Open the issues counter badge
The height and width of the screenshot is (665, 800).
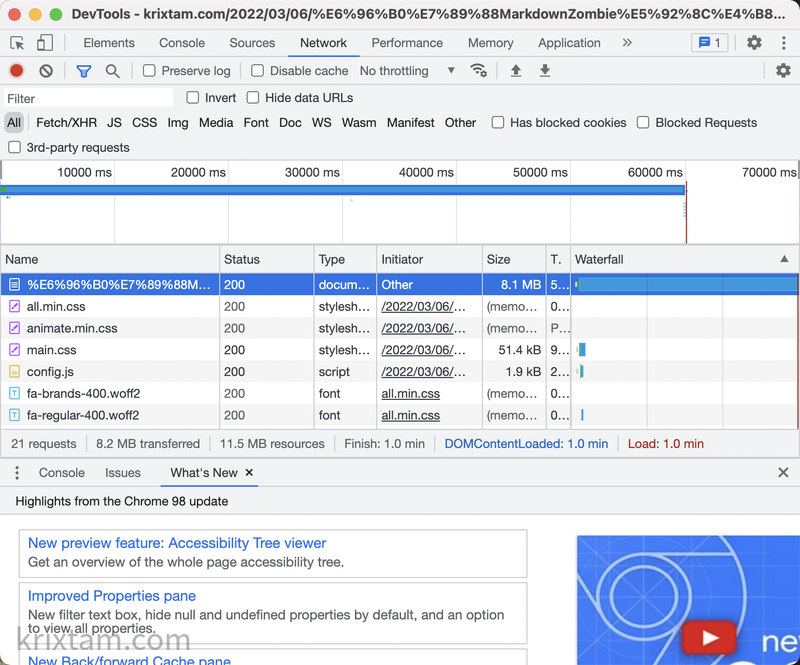pos(709,42)
